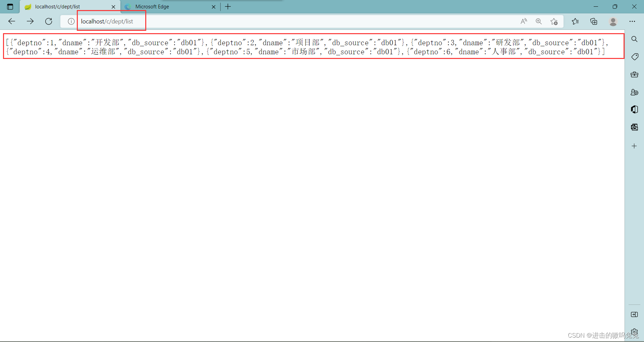Refresh the current page

point(49,21)
